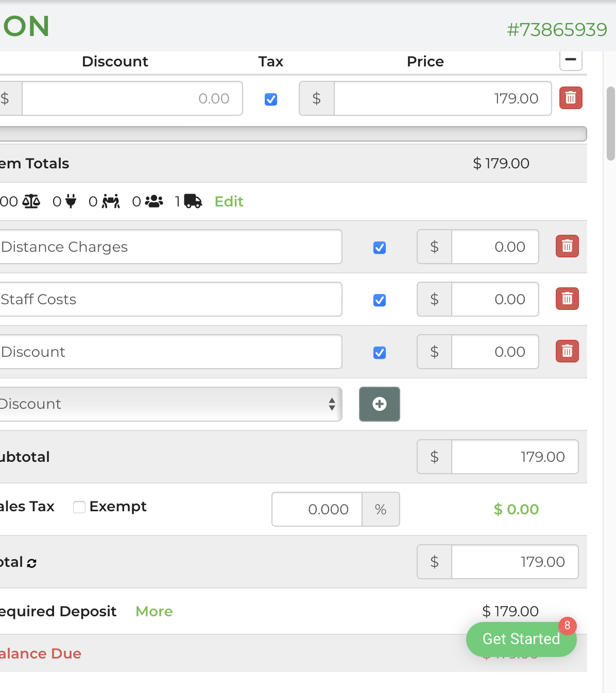Click the Balance Due label
Image resolution: width=616 pixels, height=693 pixels.
click(x=40, y=653)
